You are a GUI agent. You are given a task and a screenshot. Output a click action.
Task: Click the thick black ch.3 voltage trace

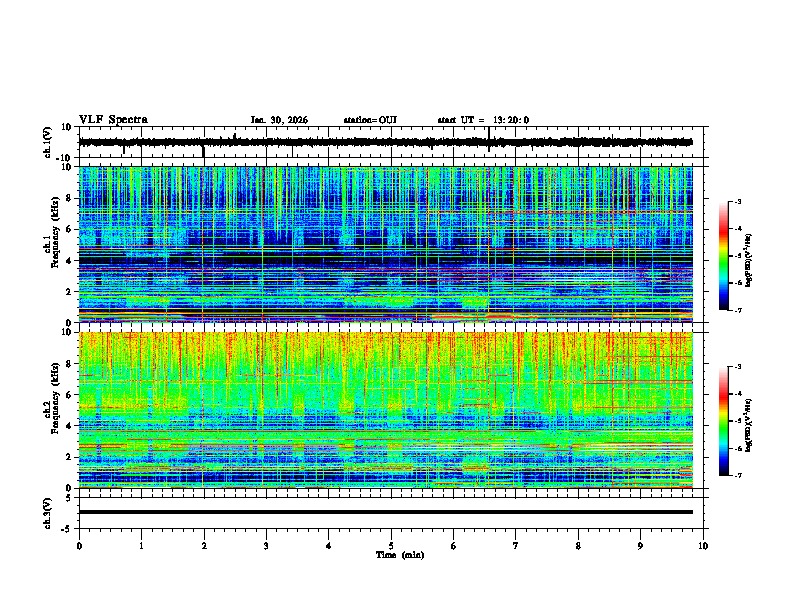tap(385, 512)
